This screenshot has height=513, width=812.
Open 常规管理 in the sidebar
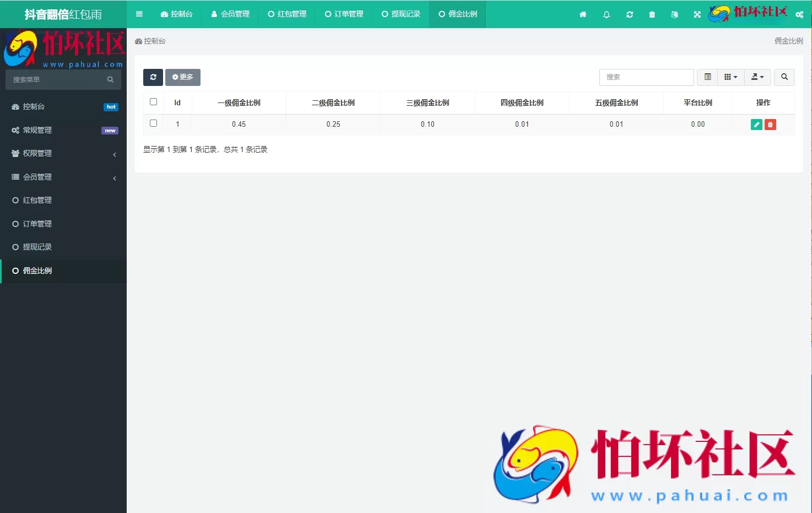pos(63,130)
